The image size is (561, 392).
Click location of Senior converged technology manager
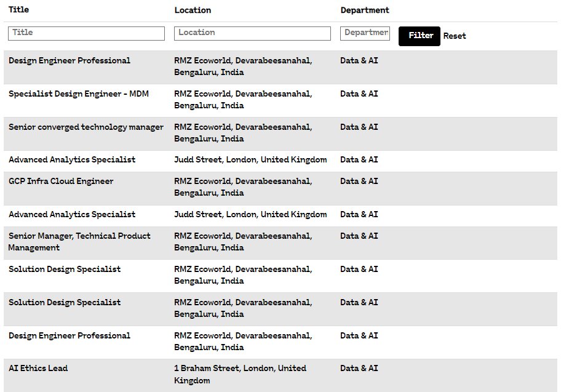[x=243, y=133]
